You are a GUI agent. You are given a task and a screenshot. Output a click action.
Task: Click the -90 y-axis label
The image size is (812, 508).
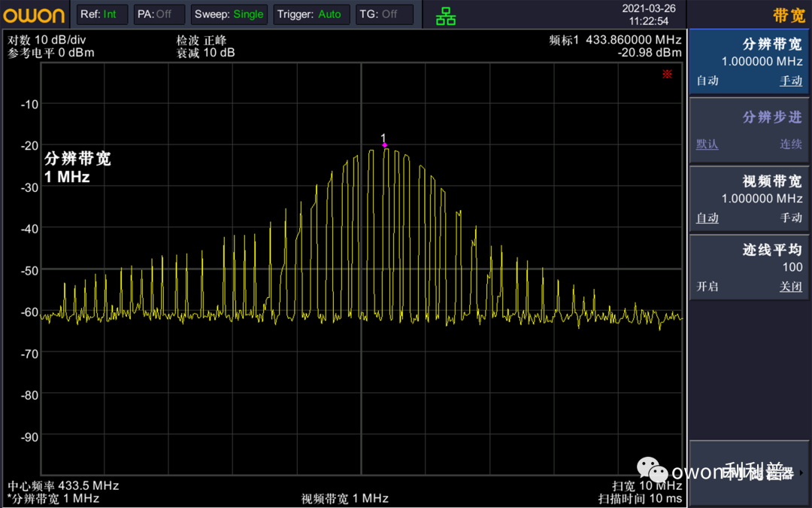click(29, 437)
